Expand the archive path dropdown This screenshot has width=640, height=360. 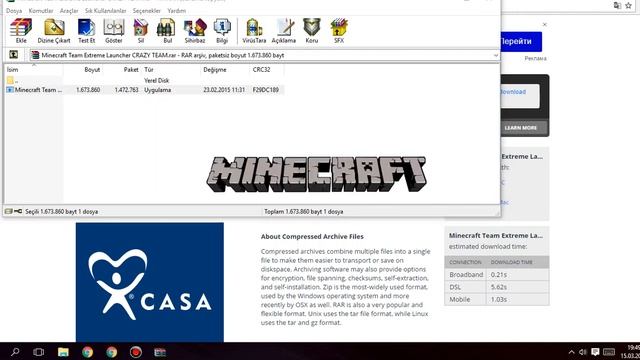pyautogui.click(x=496, y=55)
